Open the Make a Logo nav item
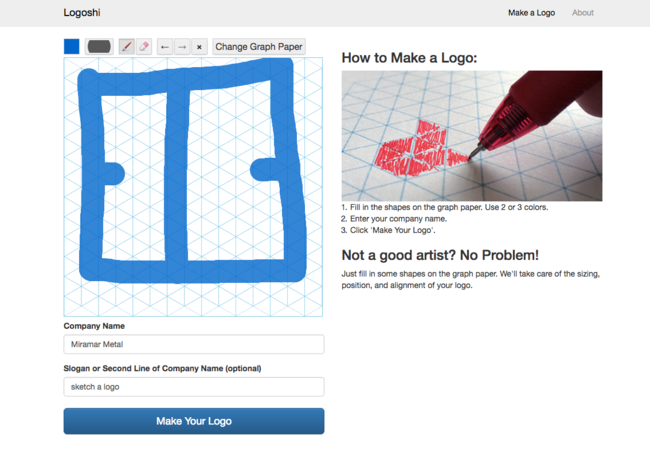The height and width of the screenshot is (455, 650). click(x=531, y=13)
